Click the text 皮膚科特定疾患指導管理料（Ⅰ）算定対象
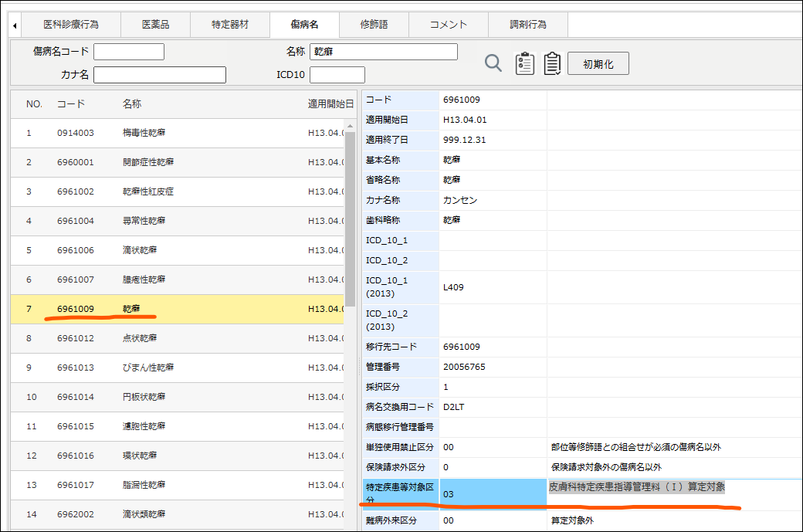This screenshot has width=803, height=532. pos(637,487)
